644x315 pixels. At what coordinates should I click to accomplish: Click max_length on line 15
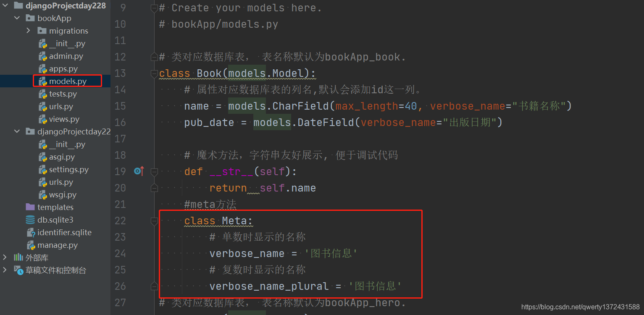[x=367, y=106]
